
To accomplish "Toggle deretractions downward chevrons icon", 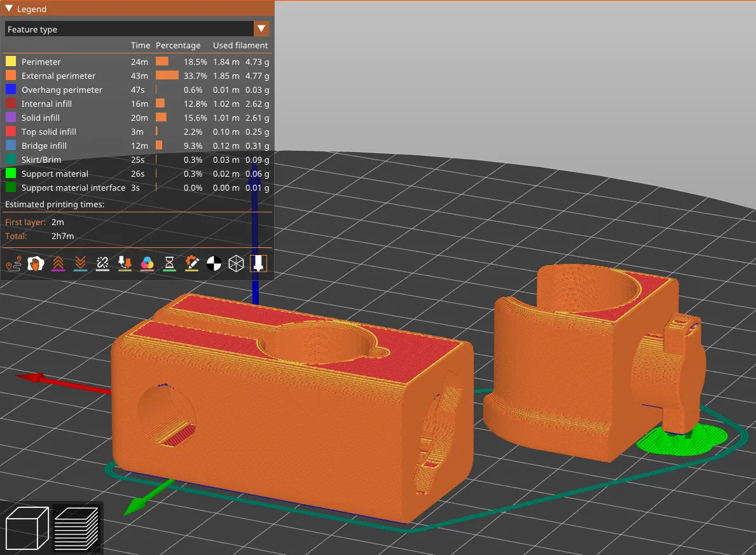I will click(x=80, y=264).
